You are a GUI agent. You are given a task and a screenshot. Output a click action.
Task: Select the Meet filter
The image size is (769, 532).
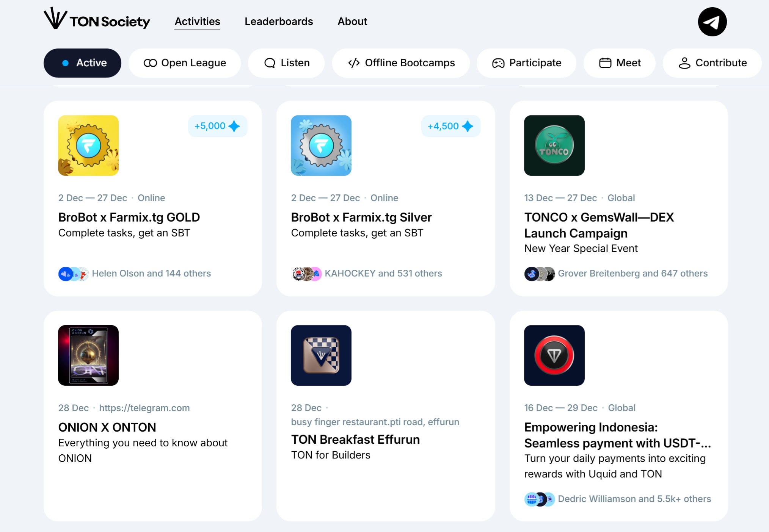click(620, 63)
